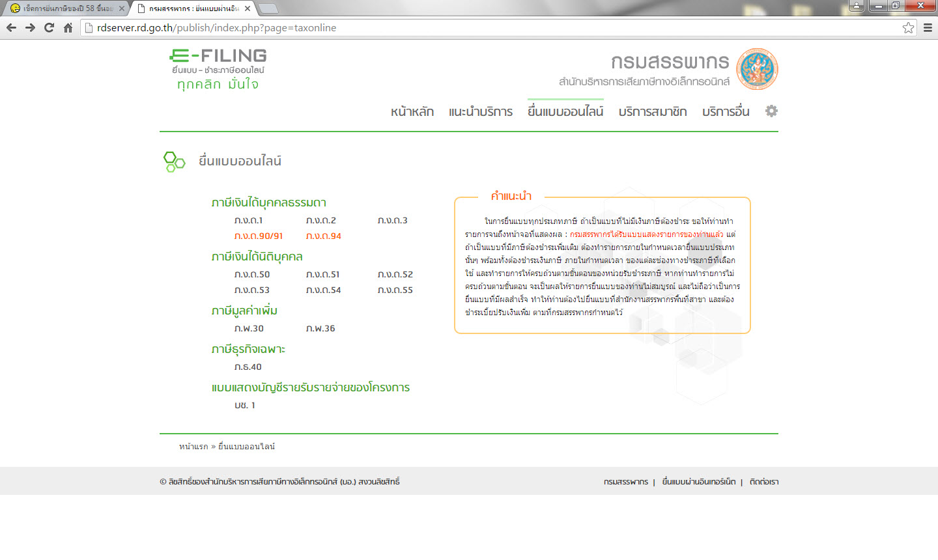The width and height of the screenshot is (938, 560).
Task: Click the browser back arrow
Action: 11,27
